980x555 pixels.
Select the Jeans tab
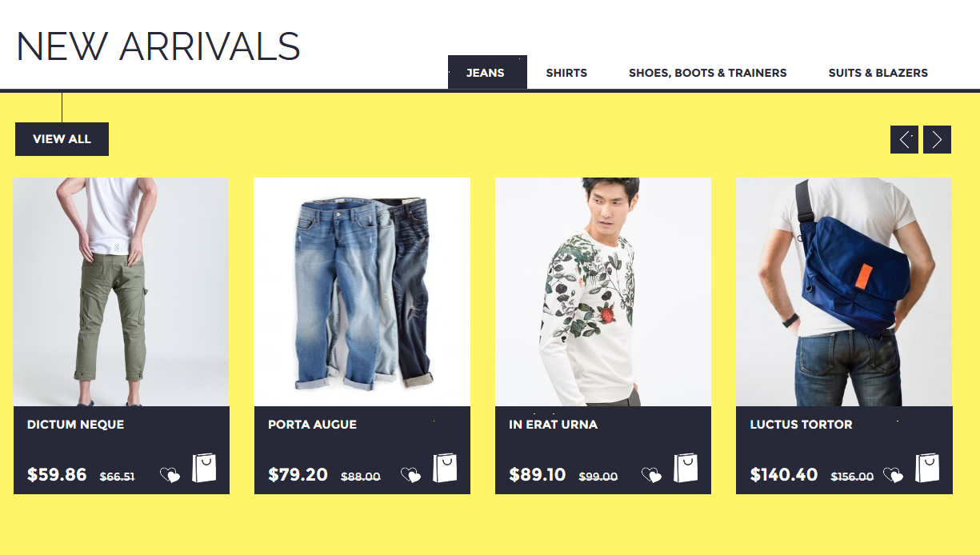tap(487, 73)
